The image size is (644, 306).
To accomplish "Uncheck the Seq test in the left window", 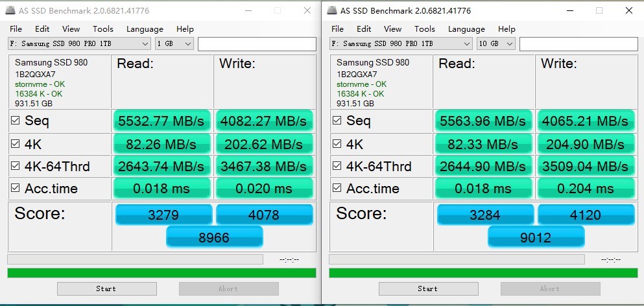I will 15,121.
